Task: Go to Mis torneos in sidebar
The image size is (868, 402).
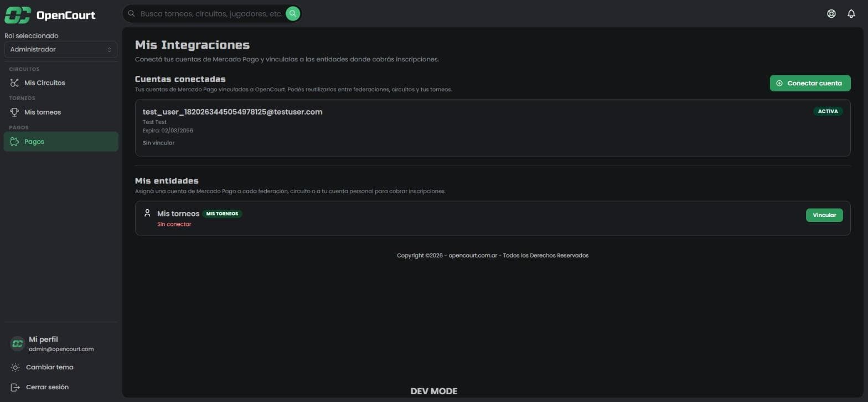Action: pos(61,112)
